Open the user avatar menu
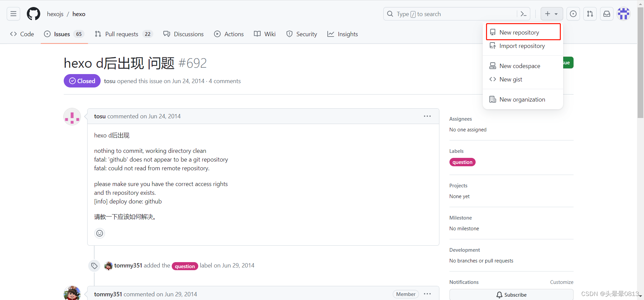The image size is (644, 300). (x=624, y=14)
